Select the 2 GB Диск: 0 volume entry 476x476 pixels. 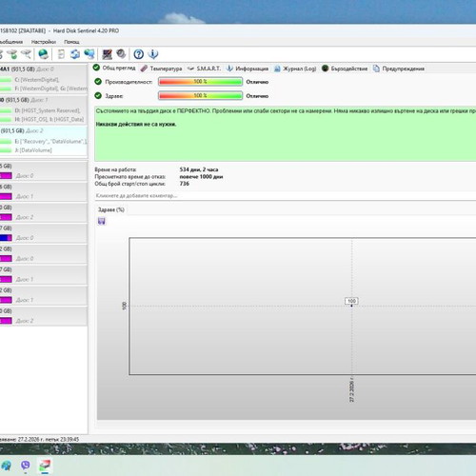click(44, 254)
